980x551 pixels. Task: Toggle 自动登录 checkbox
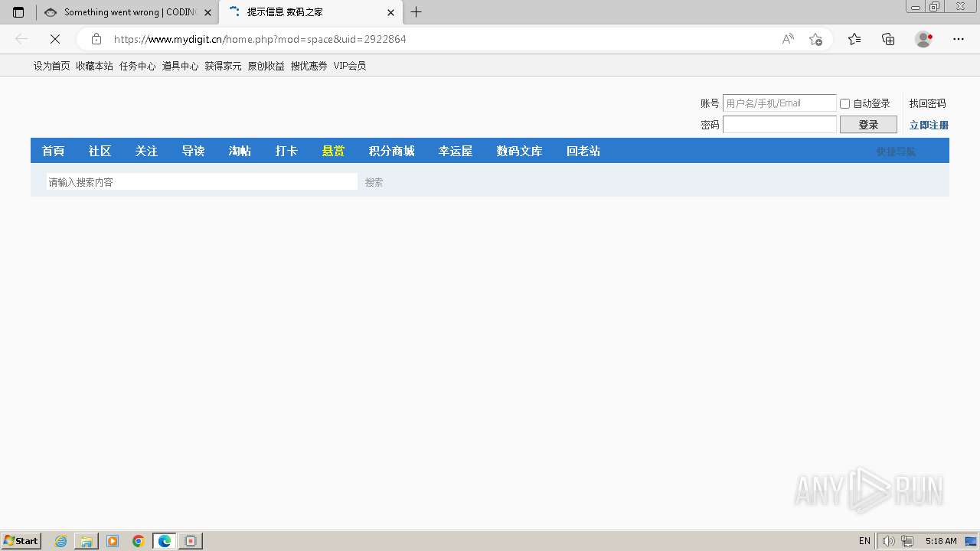(x=845, y=103)
